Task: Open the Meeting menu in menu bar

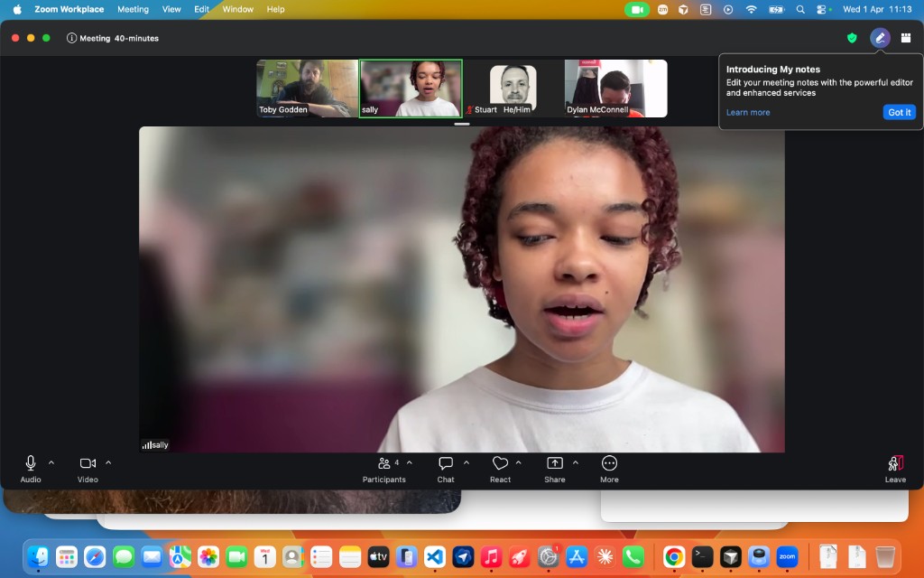Action: point(133,9)
